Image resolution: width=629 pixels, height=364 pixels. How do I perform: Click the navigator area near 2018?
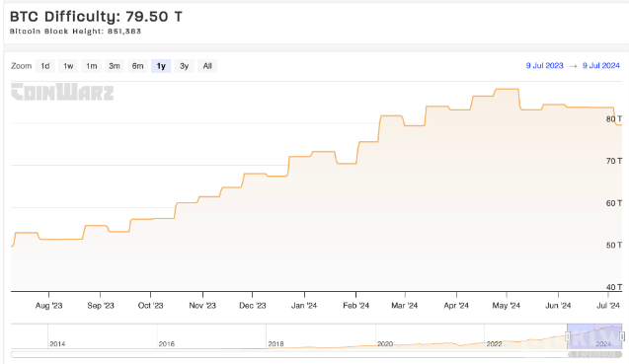(275, 343)
